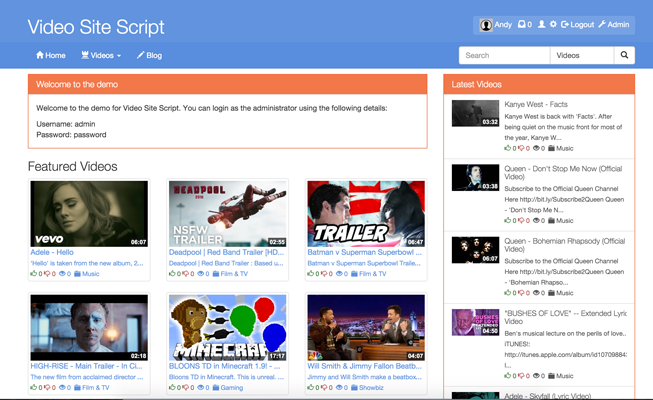Click thumbs-down icon under Will Smith video

click(x=324, y=388)
